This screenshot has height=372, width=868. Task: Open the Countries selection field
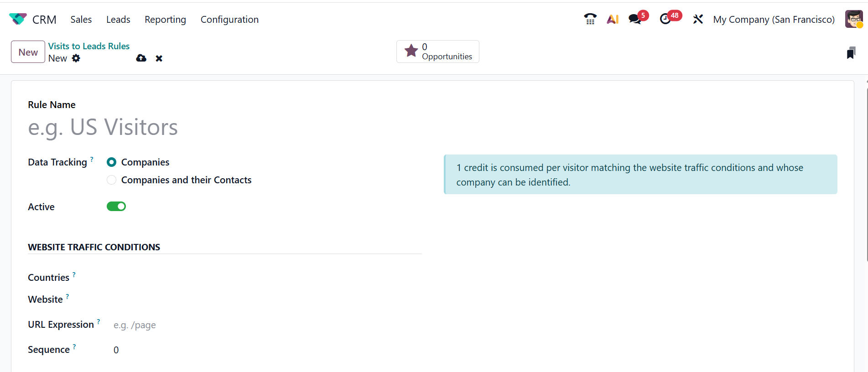265,278
